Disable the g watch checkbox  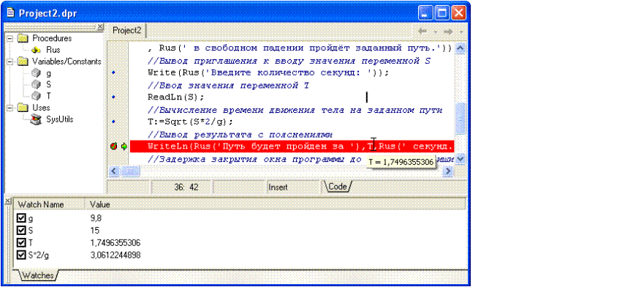[x=21, y=218]
